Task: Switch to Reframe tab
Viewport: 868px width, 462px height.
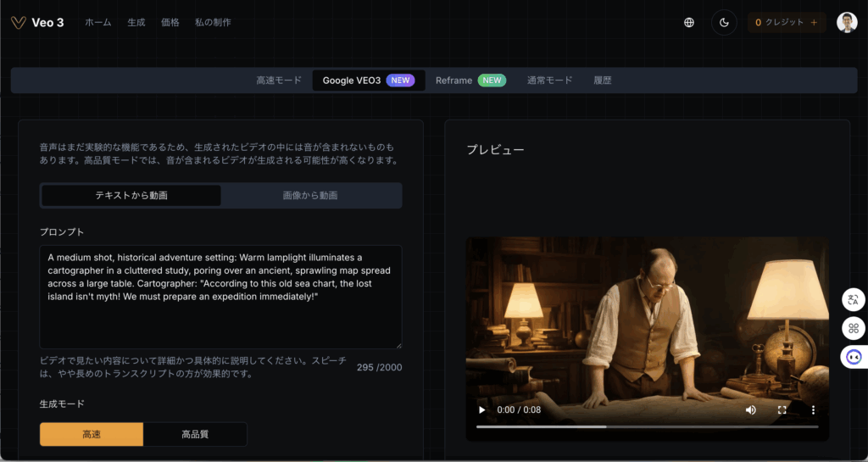Action: click(470, 81)
